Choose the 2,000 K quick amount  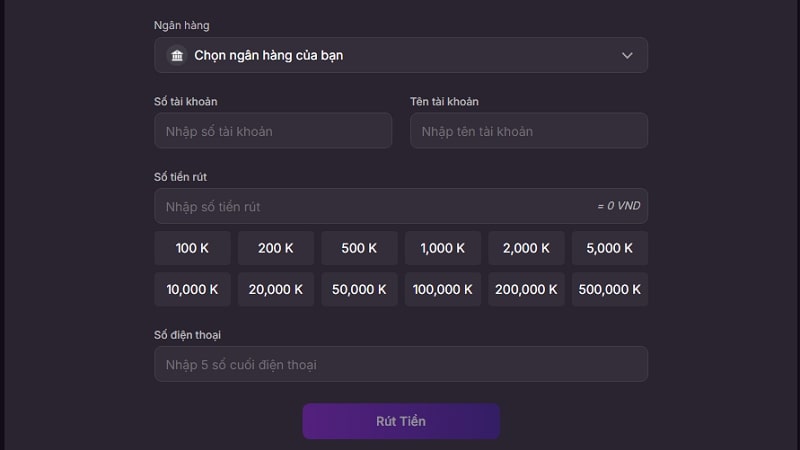[526, 248]
